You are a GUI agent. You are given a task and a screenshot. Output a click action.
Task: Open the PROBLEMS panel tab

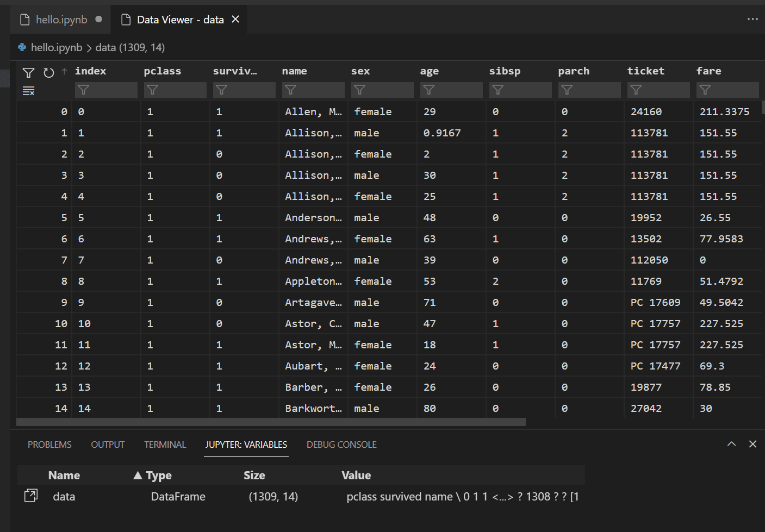[x=49, y=445]
